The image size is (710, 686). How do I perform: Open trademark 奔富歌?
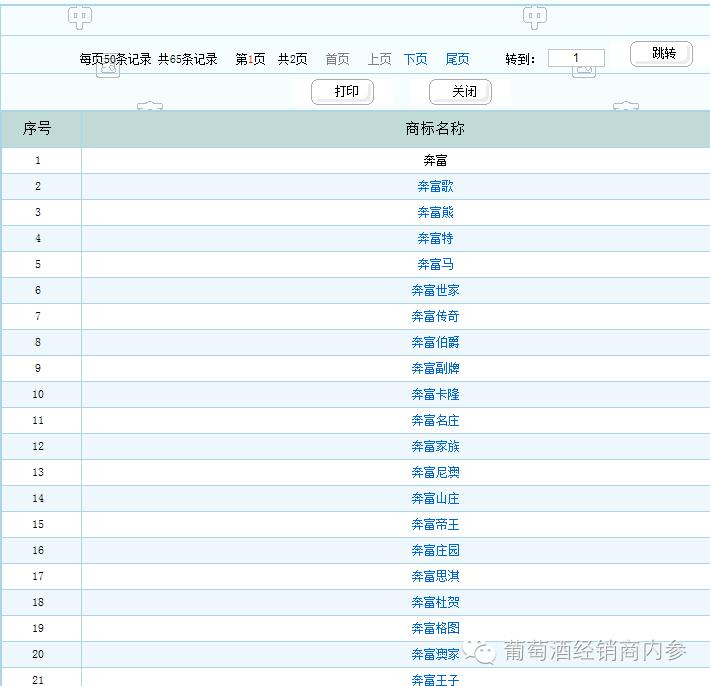tap(435, 187)
